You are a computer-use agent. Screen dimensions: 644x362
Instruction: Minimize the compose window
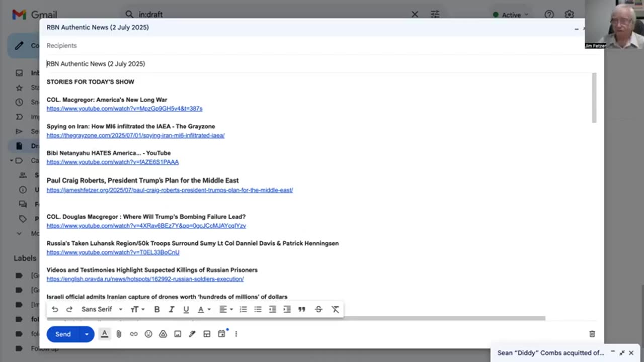tap(577, 29)
